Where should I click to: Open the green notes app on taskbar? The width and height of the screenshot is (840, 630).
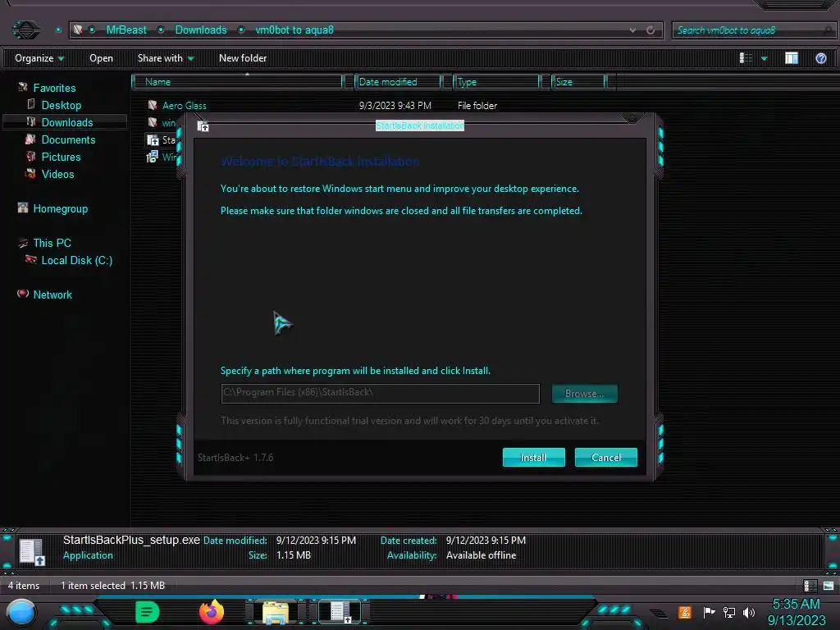coord(148,612)
